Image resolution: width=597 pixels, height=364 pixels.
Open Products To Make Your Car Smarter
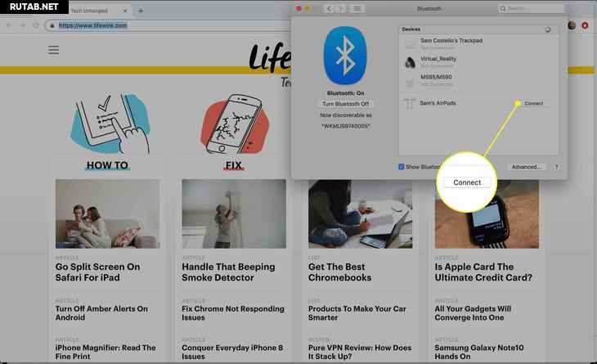[357, 313]
